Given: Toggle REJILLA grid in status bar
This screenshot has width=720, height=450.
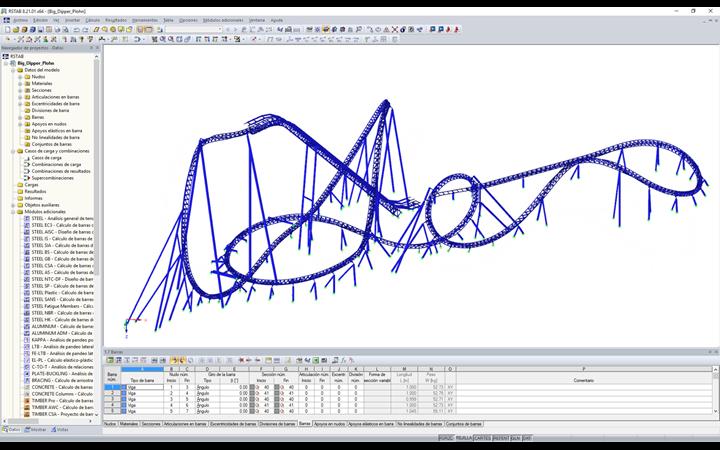Looking at the screenshot, I should [x=463, y=438].
